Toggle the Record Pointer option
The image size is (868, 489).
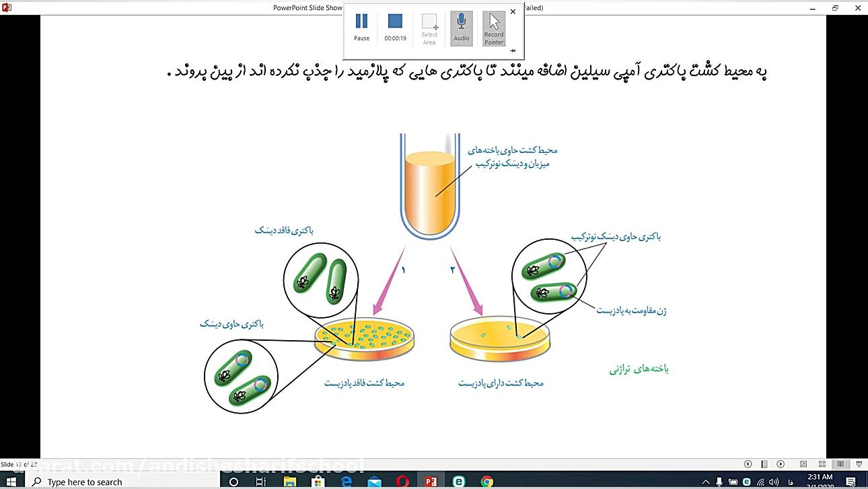click(494, 28)
